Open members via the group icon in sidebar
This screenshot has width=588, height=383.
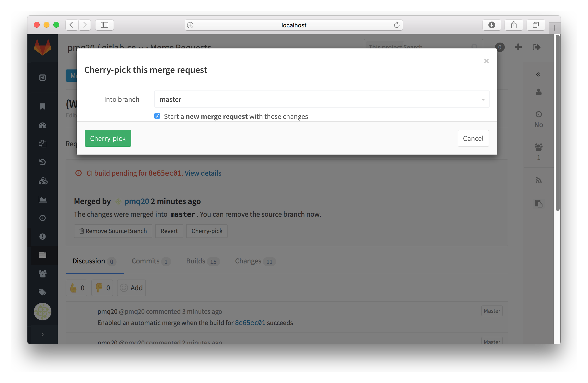tap(43, 273)
